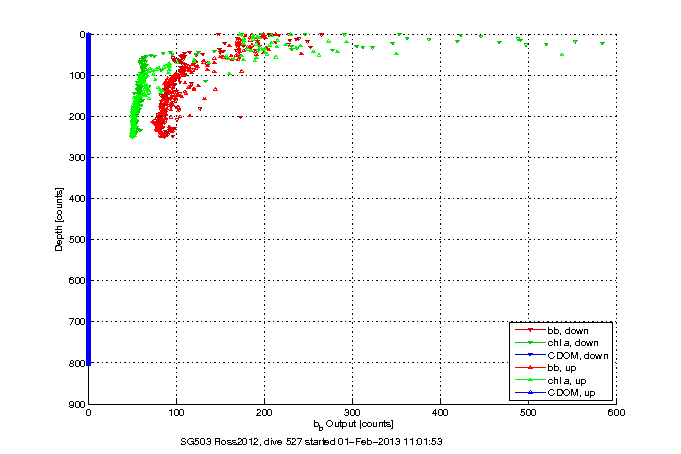Screen dimensions: 681x454
Task: Click the blue 'CDOM, up' legend marker
Action: tap(530, 395)
